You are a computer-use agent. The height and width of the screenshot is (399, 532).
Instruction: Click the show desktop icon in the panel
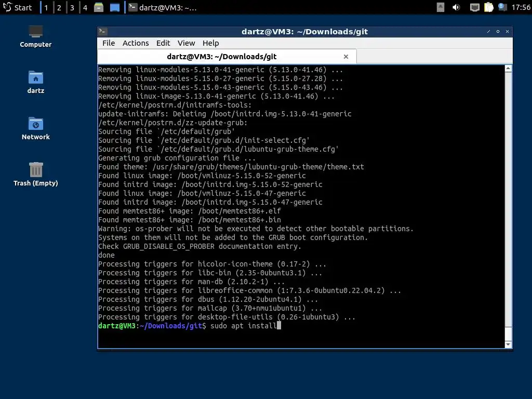click(115, 7)
